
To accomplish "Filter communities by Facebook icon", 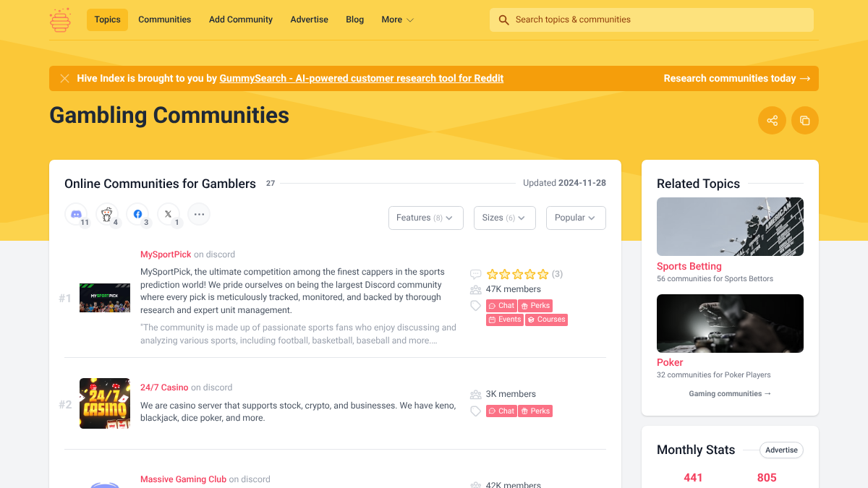I will (x=137, y=214).
